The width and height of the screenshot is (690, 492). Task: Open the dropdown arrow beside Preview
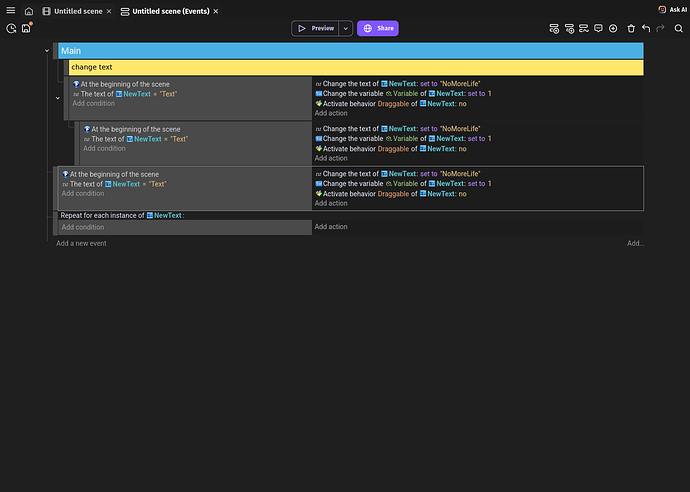346,28
